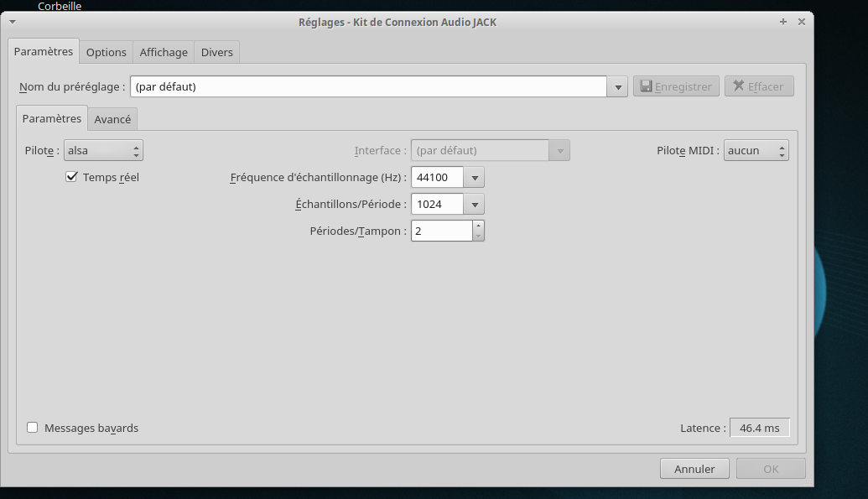Expand the sample rate dropdown arrow
Screen dimensions: 868x499
[475, 177]
